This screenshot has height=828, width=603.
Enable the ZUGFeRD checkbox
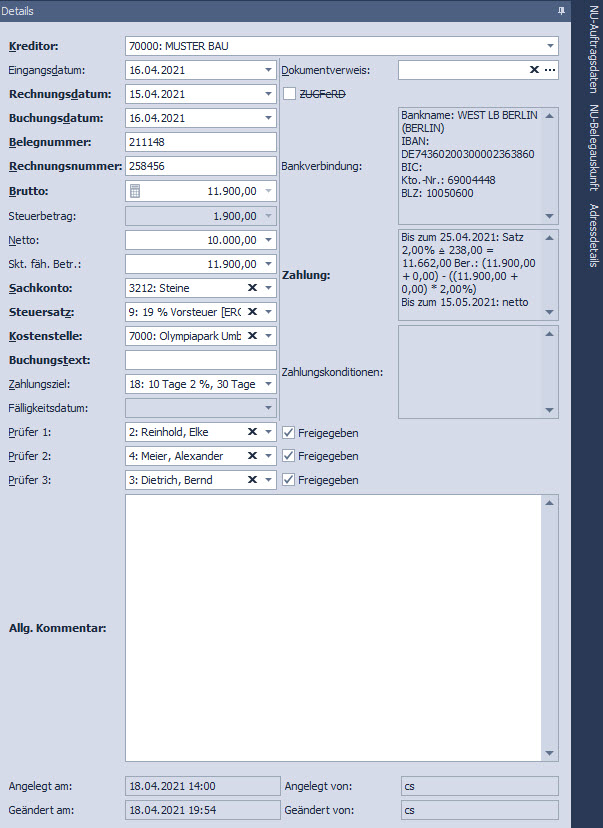(290, 94)
